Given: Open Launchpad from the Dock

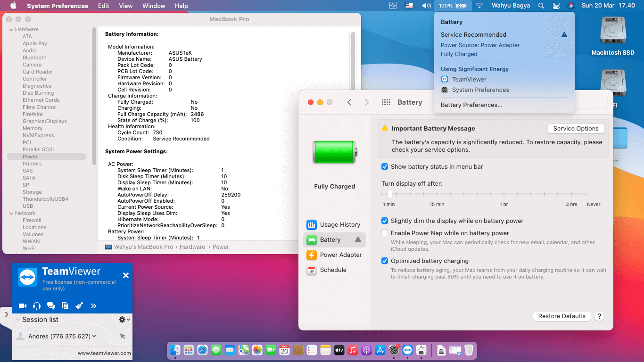Looking at the screenshot, I should tap(189, 350).
